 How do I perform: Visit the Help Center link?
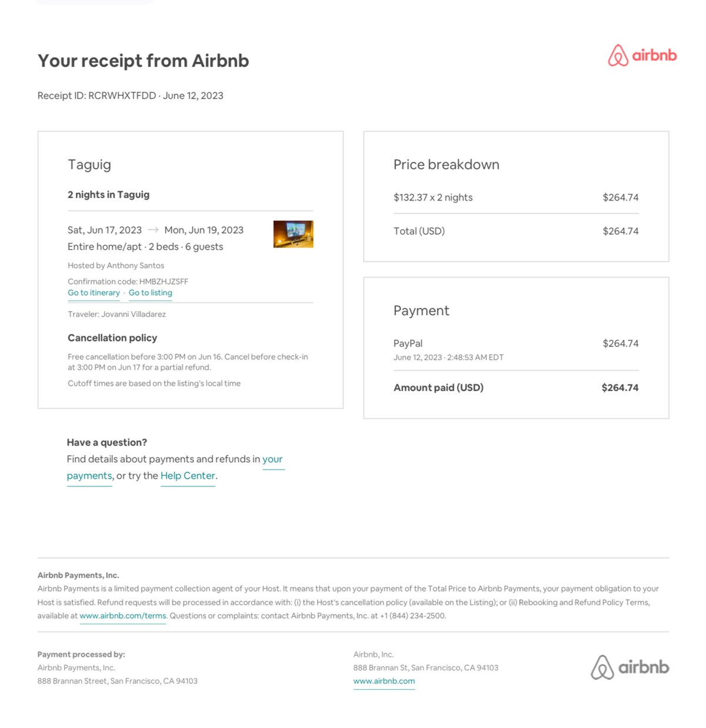tap(188, 476)
